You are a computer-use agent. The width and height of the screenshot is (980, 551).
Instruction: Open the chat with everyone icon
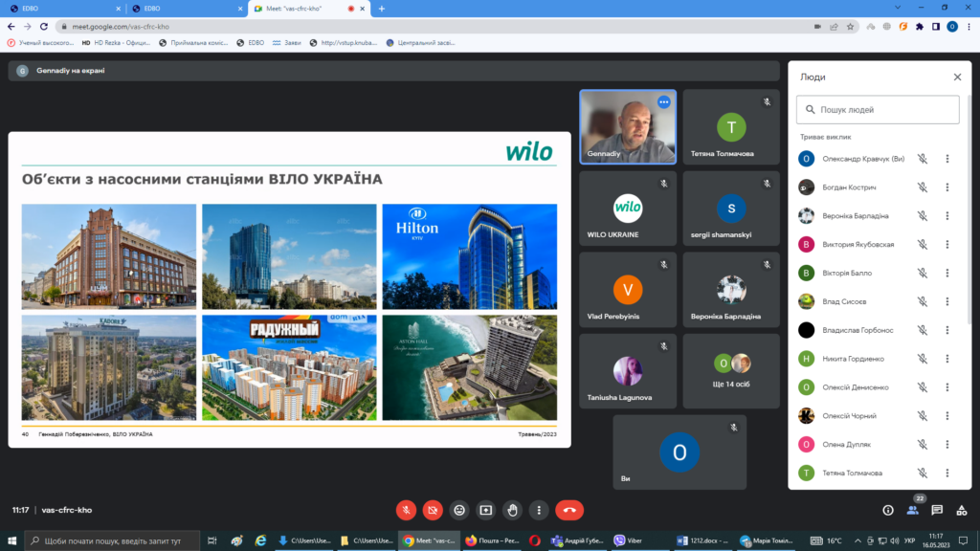937,511
